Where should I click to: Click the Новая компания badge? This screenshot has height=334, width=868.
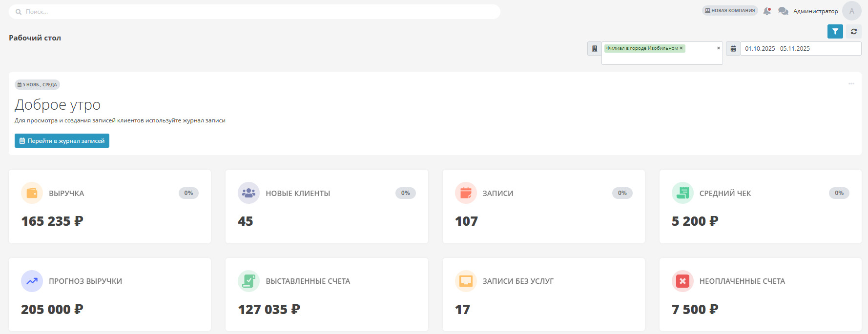(x=729, y=11)
